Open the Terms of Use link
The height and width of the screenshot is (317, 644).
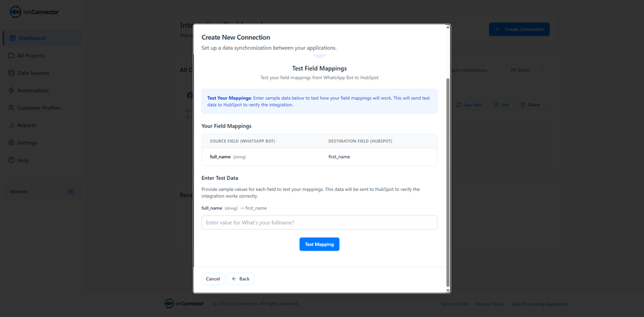coord(454,304)
